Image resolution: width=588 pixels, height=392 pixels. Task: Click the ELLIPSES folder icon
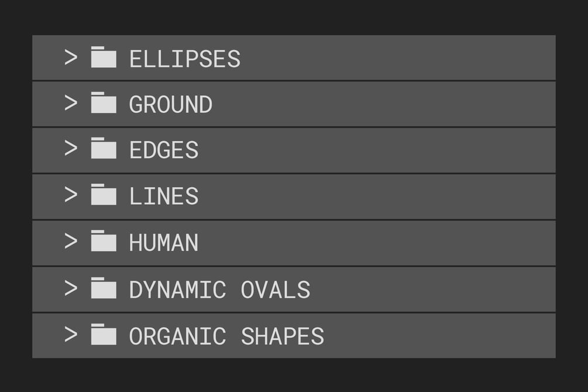[104, 57]
